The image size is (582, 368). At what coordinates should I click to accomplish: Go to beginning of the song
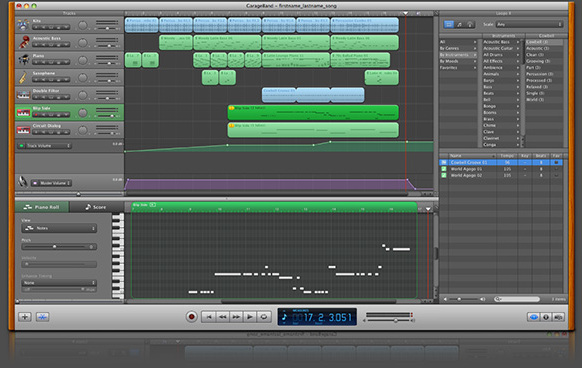pos(209,317)
